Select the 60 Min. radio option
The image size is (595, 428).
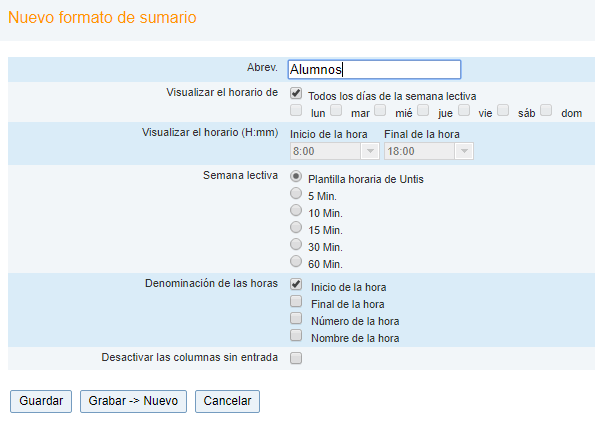coord(296,261)
